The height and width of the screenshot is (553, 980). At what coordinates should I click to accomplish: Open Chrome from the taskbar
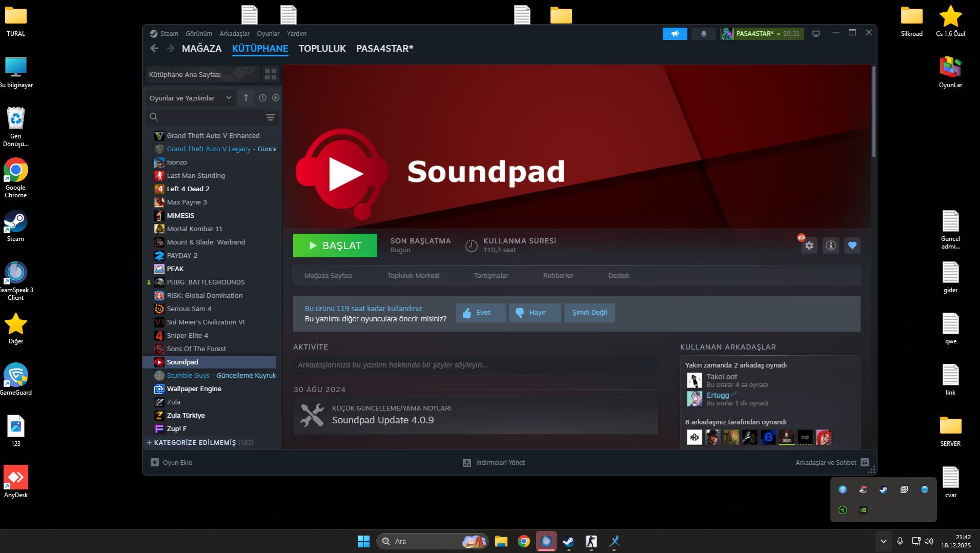pyautogui.click(x=523, y=541)
